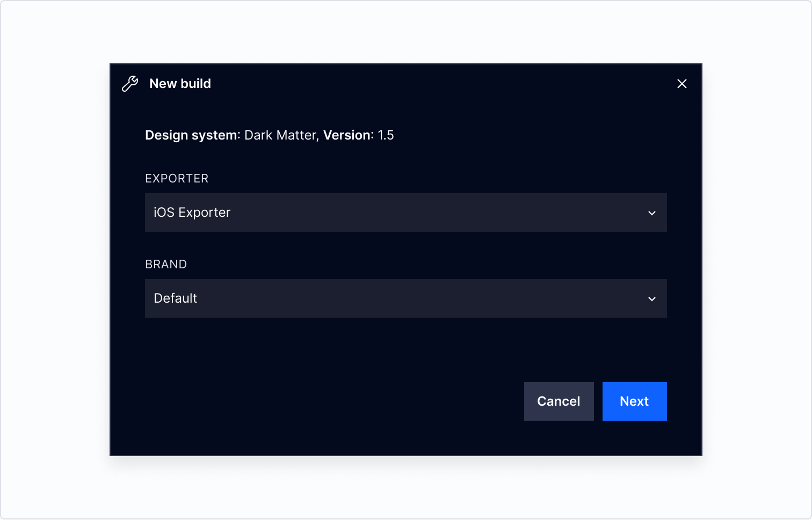The width and height of the screenshot is (812, 520).
Task: Expand the Exporter dropdown chevron
Action: [x=651, y=213]
